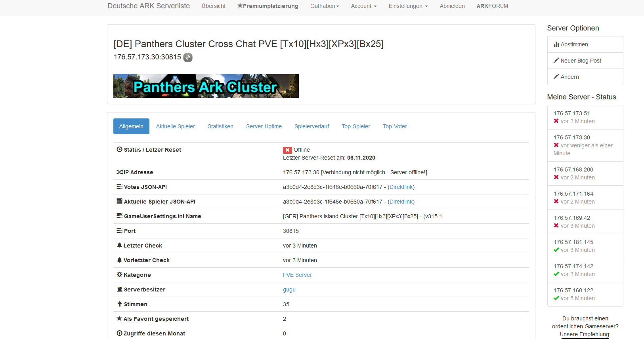Click the Abstimmen option
Image resolution: width=644 pixels, height=339 pixels.
click(585, 44)
